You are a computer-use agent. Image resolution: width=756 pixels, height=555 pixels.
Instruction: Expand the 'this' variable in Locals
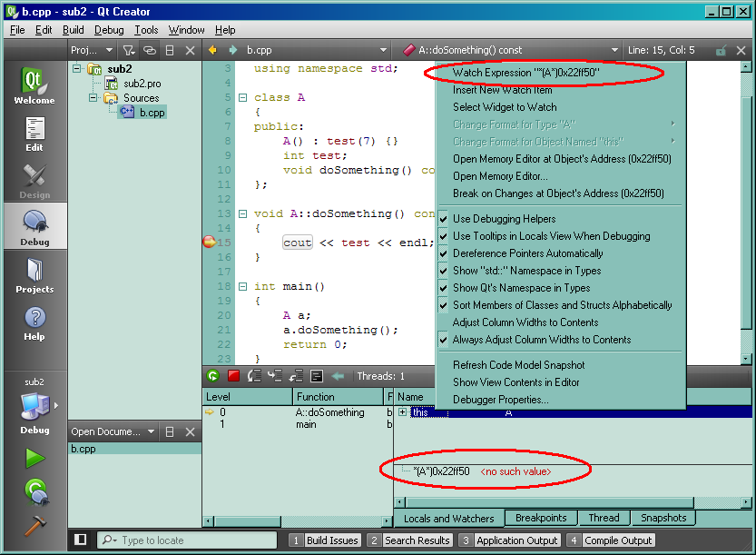pyautogui.click(x=402, y=412)
